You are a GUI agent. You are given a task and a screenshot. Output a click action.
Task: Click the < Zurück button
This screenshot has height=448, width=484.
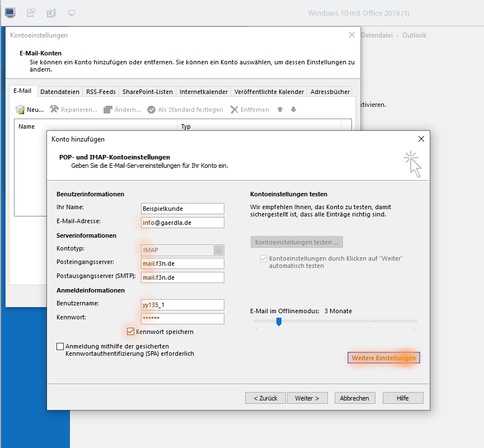(x=265, y=398)
